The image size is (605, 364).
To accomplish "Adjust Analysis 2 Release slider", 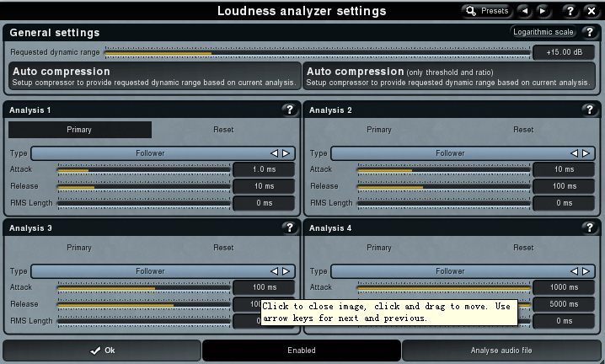I will pyautogui.click(x=444, y=186).
